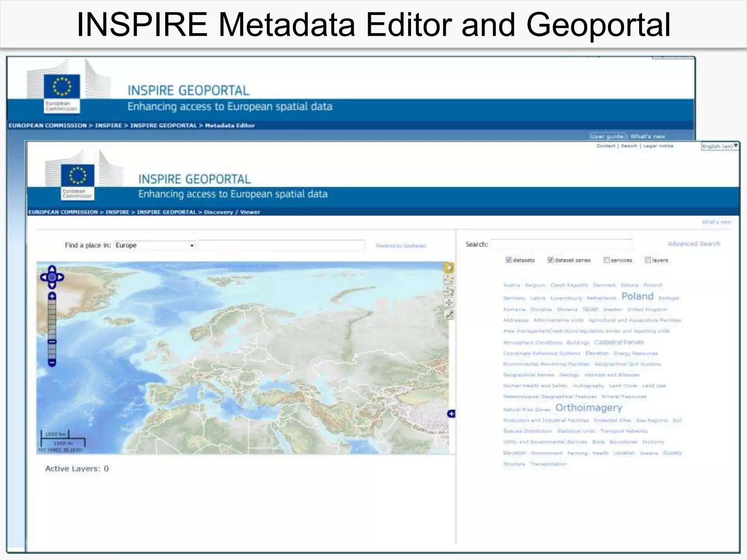Click the European Commission logo in the Metadata Editor window
Viewport: 747px width, 560px height.
coord(62,94)
